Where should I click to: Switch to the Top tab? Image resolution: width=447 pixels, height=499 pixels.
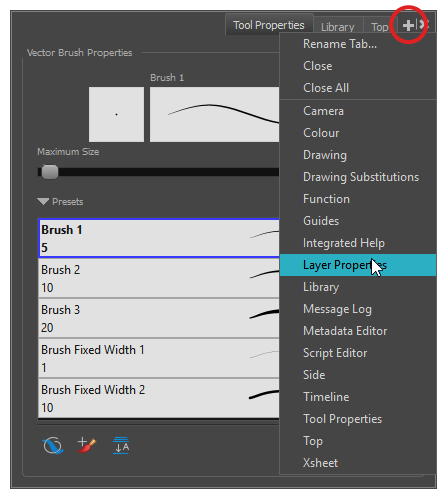tap(380, 27)
